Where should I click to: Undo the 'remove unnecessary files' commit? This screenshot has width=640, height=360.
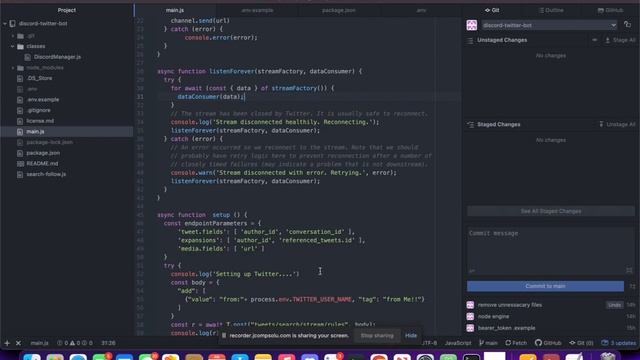click(x=614, y=305)
